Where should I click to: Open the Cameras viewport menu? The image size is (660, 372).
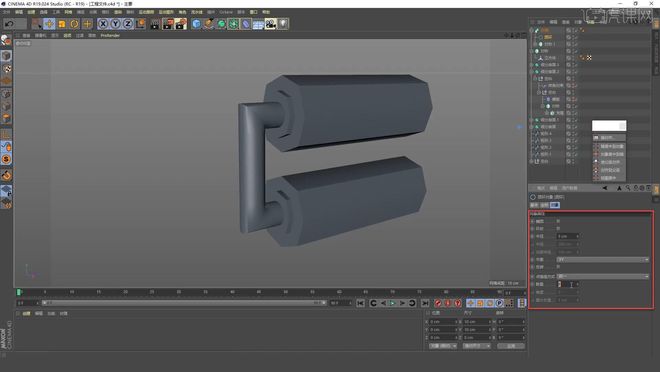(40, 35)
